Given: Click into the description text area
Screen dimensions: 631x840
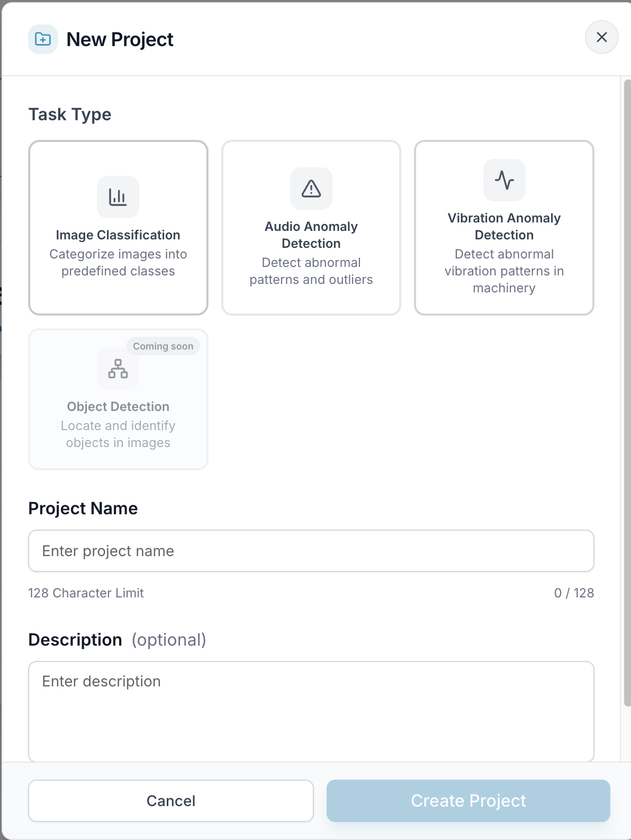Looking at the screenshot, I should pos(311,711).
